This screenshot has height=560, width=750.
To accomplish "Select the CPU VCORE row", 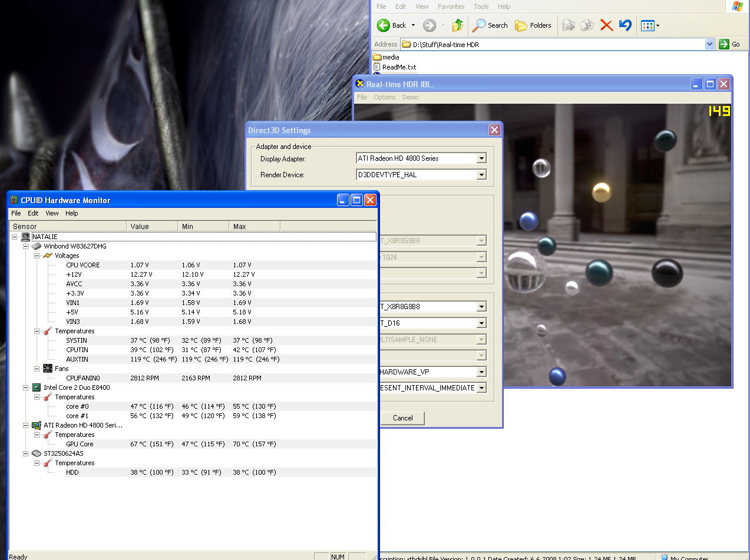I will coord(193,265).
